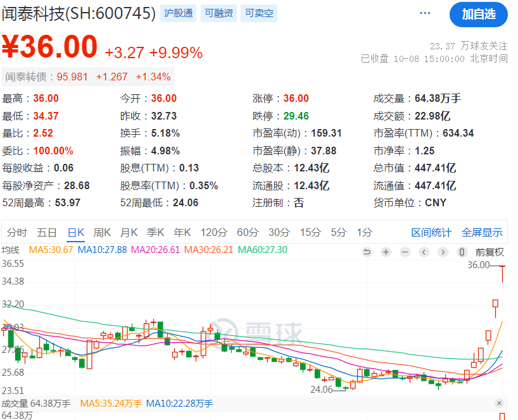Image resolution: width=518 pixels, height=420 pixels.
Task: Click the 市盈率(TTM) 634.34 value
Action: (458, 133)
